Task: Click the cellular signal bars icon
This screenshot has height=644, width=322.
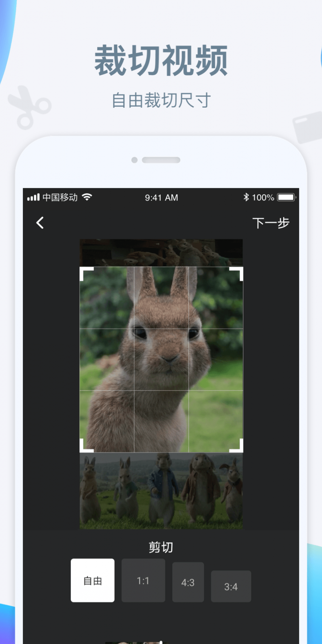Action: pyautogui.click(x=33, y=197)
